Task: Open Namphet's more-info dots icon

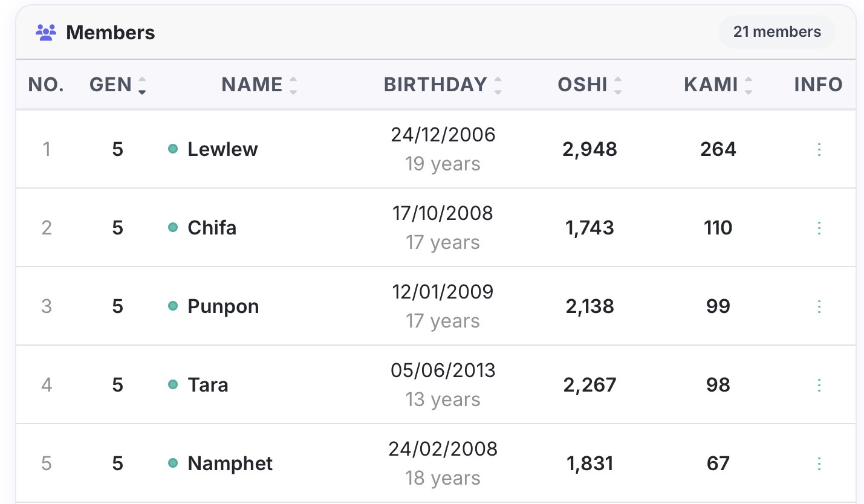Action: (819, 464)
